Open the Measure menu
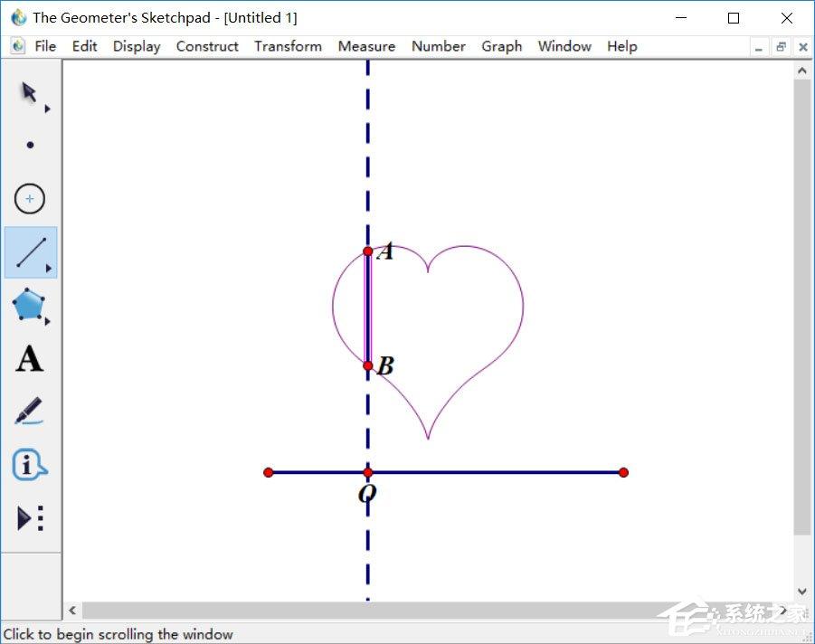Screen dimensions: 815x644 coord(366,46)
